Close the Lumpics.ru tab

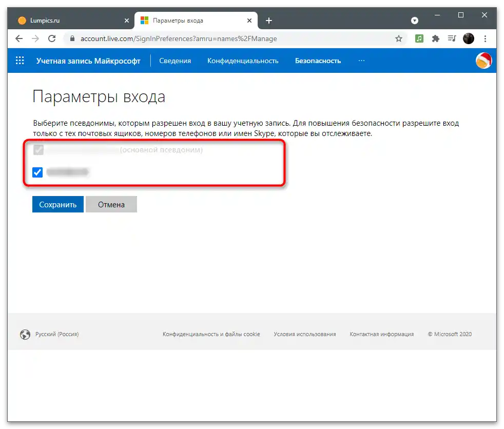click(127, 21)
